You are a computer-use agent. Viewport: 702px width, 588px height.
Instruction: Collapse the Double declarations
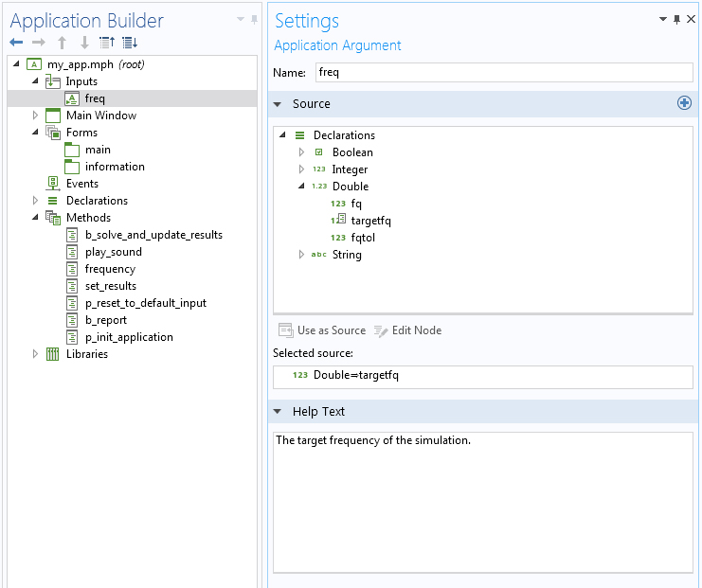pyautogui.click(x=301, y=186)
